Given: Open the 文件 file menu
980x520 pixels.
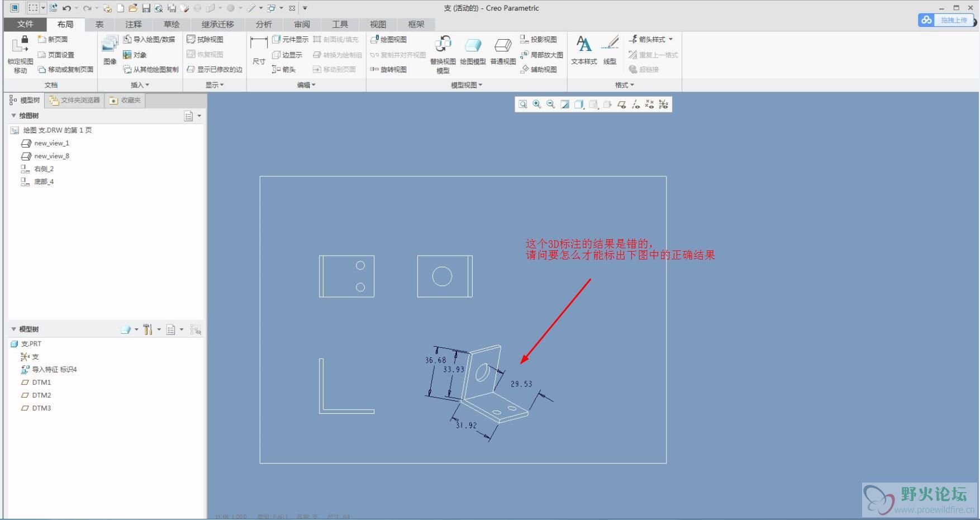Looking at the screenshot, I should point(25,24).
